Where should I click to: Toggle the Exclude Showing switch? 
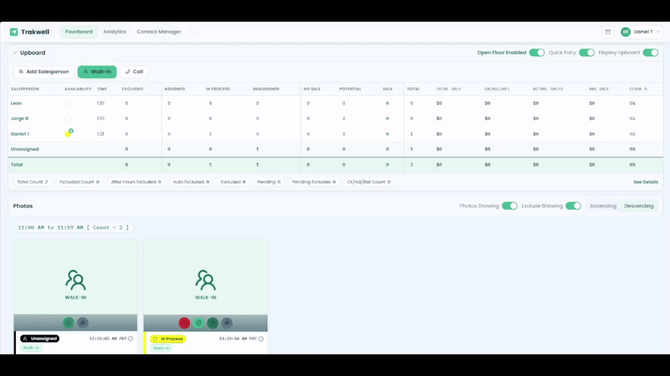tap(573, 206)
